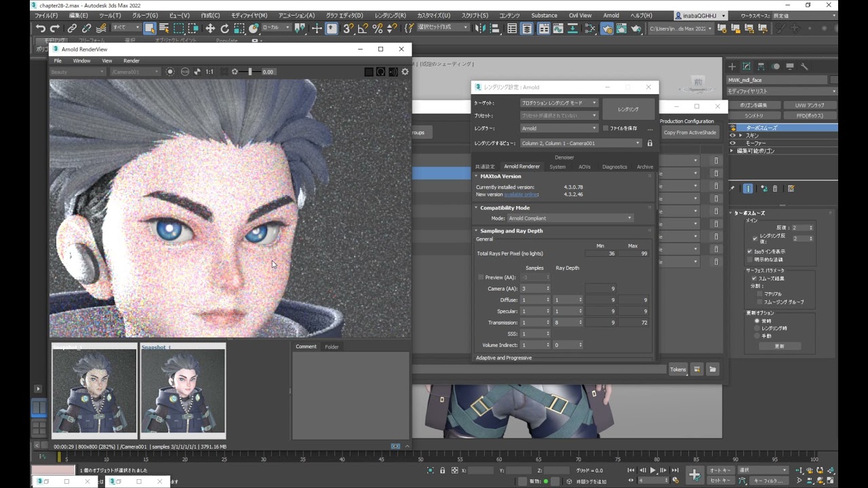Toggle the Isoラインを表示 checkbox

750,251
